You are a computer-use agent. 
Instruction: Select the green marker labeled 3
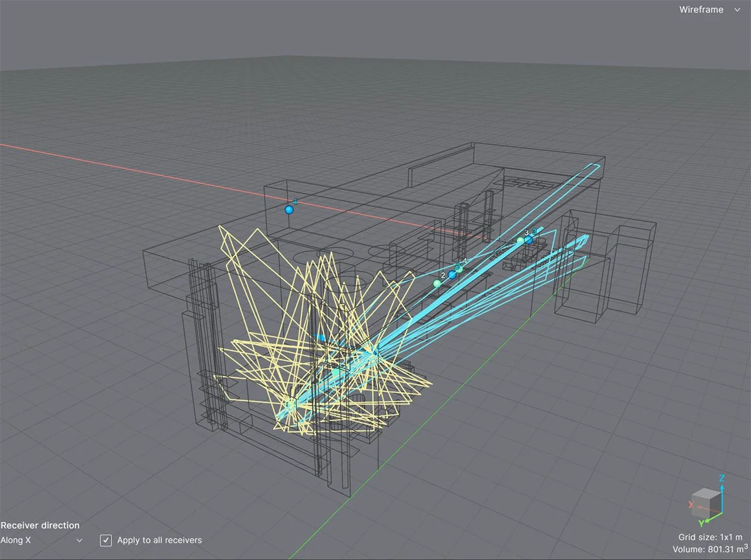tap(520, 240)
